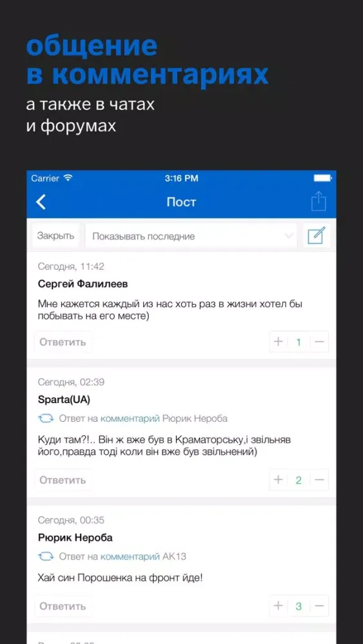Upvote Сергей Фалилеев's comment

279,342
